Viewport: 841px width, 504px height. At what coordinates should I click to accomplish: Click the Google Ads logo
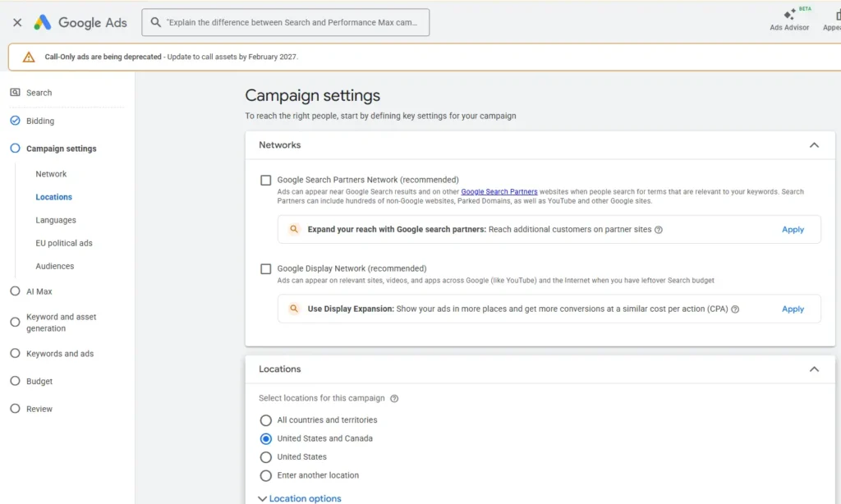(43, 22)
